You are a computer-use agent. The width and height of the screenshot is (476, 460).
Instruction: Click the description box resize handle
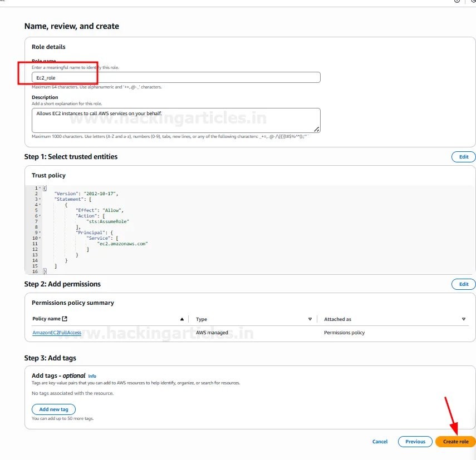(x=317, y=129)
